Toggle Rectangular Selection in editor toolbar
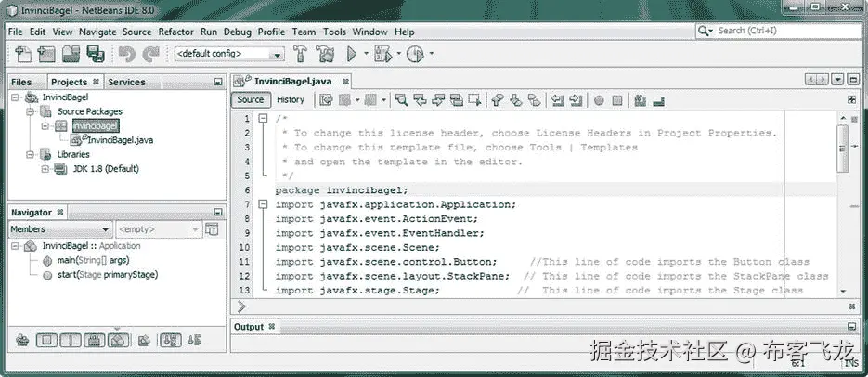 pos(474,100)
